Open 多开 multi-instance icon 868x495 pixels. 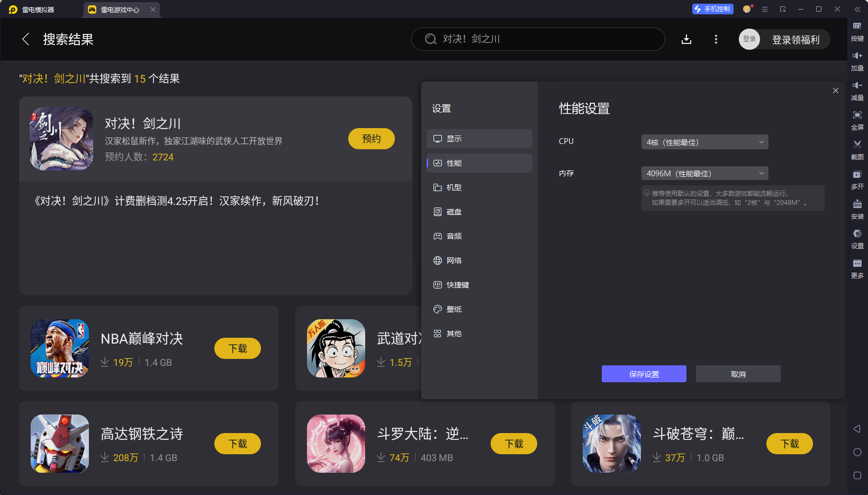click(x=857, y=179)
